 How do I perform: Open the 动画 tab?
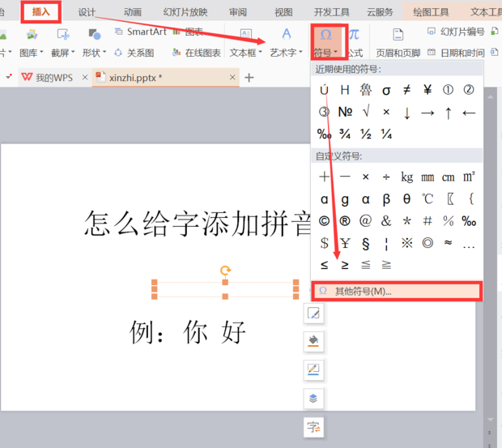pyautogui.click(x=133, y=12)
